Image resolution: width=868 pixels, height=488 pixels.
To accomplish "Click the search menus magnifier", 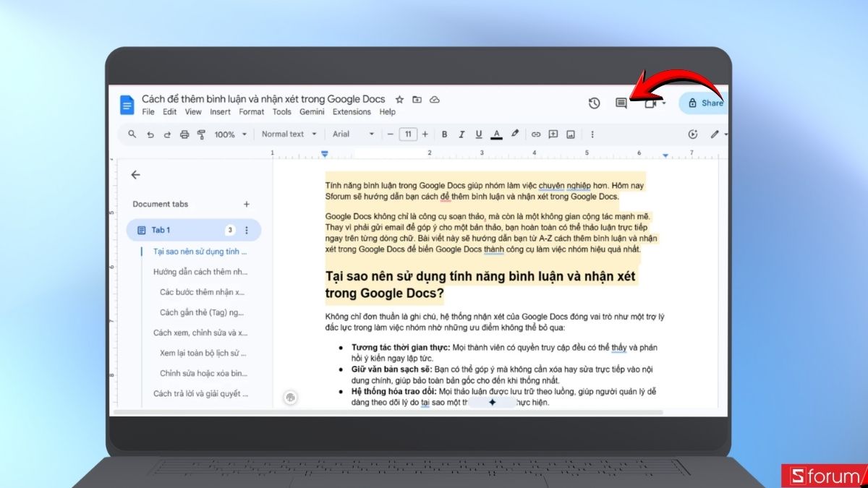I will pos(132,134).
